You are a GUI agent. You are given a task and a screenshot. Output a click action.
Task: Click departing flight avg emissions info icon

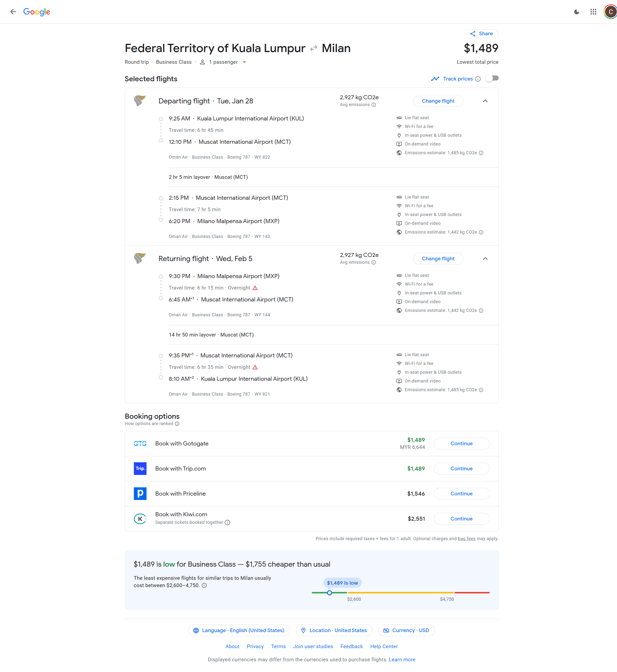point(374,105)
